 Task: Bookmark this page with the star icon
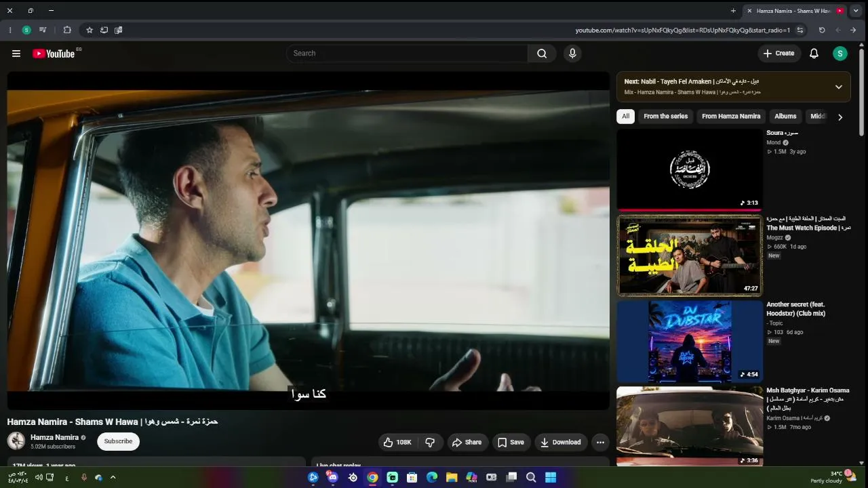[90, 30]
